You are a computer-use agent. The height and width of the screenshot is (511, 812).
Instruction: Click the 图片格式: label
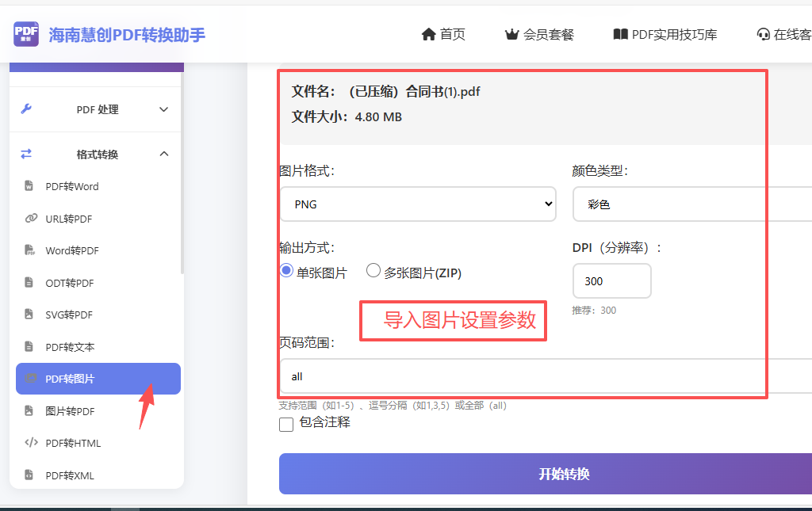coord(307,170)
